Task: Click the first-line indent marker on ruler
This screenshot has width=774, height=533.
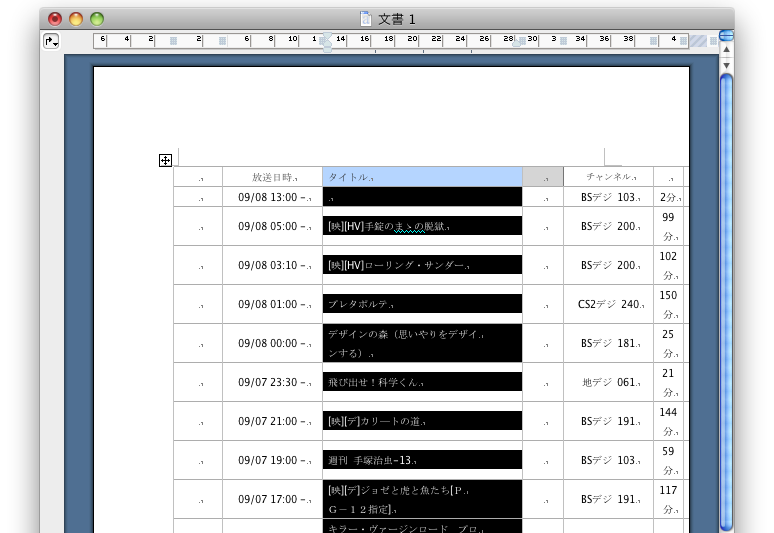Action: pos(326,36)
